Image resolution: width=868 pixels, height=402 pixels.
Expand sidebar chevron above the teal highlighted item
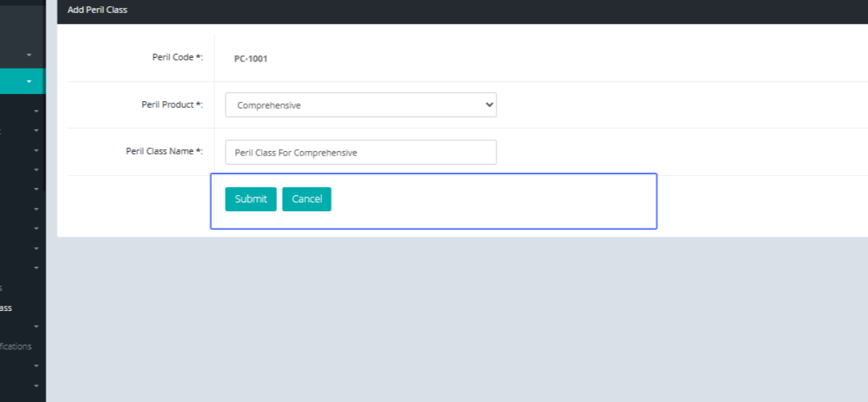[x=29, y=55]
